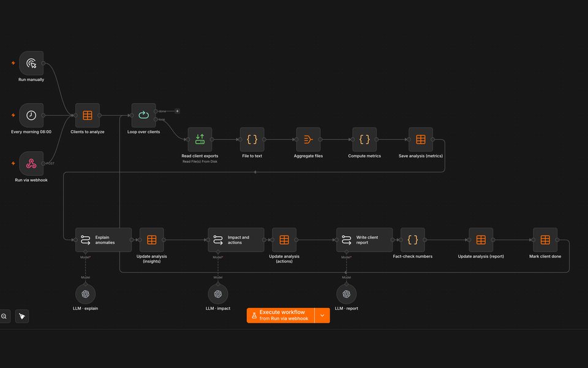Open the Update analysis (insights) node

pos(151,240)
